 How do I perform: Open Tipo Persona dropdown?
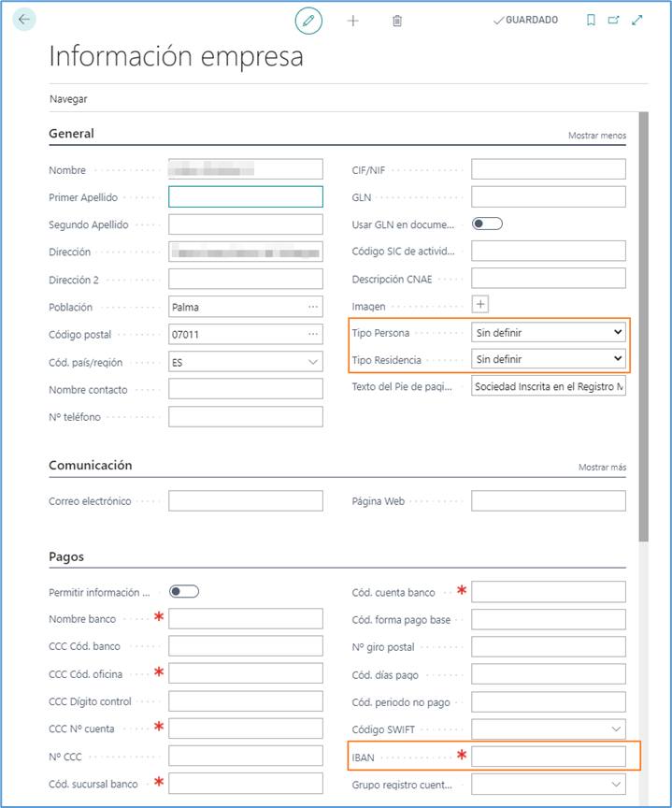549,332
